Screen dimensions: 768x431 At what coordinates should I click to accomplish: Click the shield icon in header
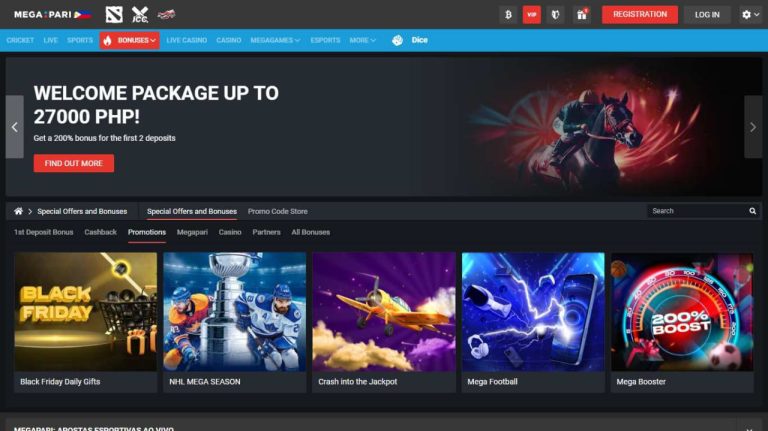(555, 15)
